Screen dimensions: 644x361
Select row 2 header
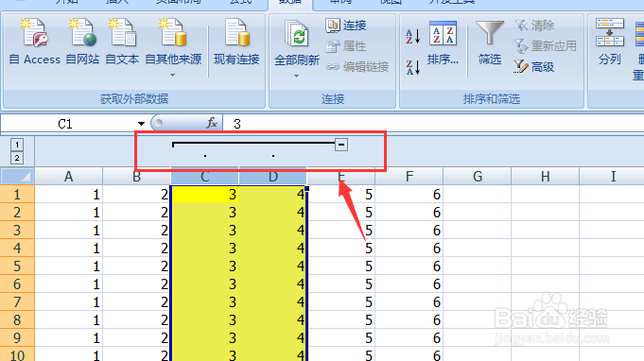tap(17, 212)
